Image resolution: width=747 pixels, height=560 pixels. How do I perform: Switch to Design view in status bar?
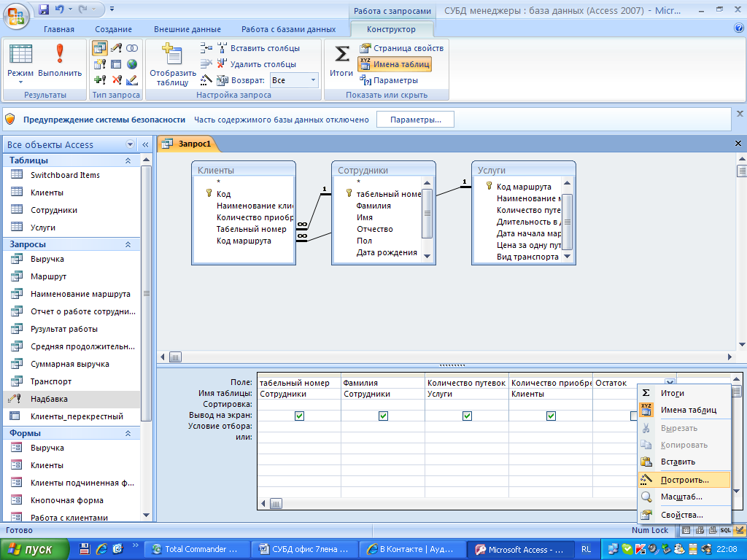[740, 530]
